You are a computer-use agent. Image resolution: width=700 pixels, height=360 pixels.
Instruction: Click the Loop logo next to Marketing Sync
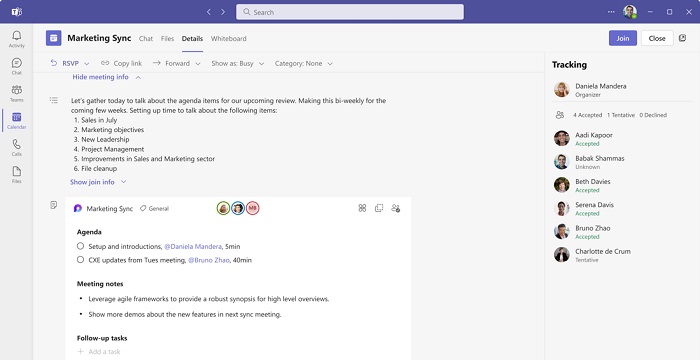click(78, 209)
